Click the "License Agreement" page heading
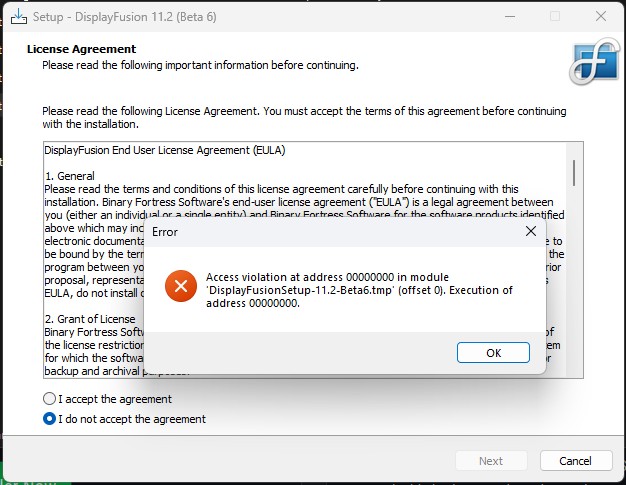The width and height of the screenshot is (626, 485). (x=81, y=49)
